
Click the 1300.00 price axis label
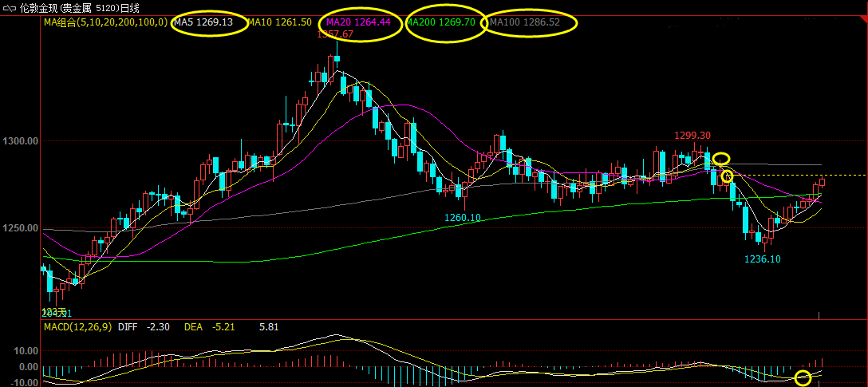coord(21,141)
